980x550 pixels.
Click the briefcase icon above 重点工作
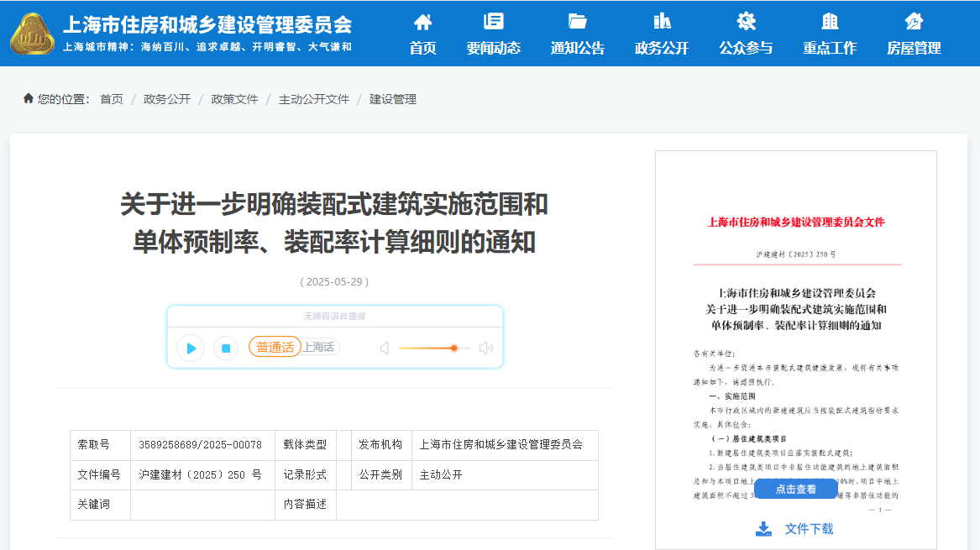pyautogui.click(x=829, y=23)
